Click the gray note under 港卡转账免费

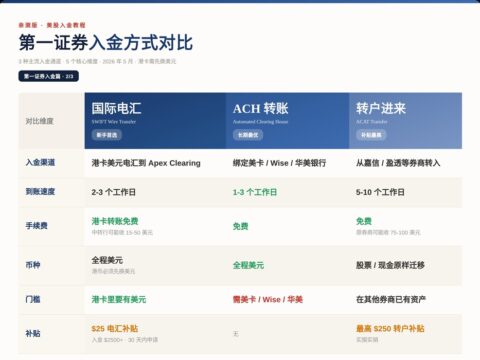122,232
